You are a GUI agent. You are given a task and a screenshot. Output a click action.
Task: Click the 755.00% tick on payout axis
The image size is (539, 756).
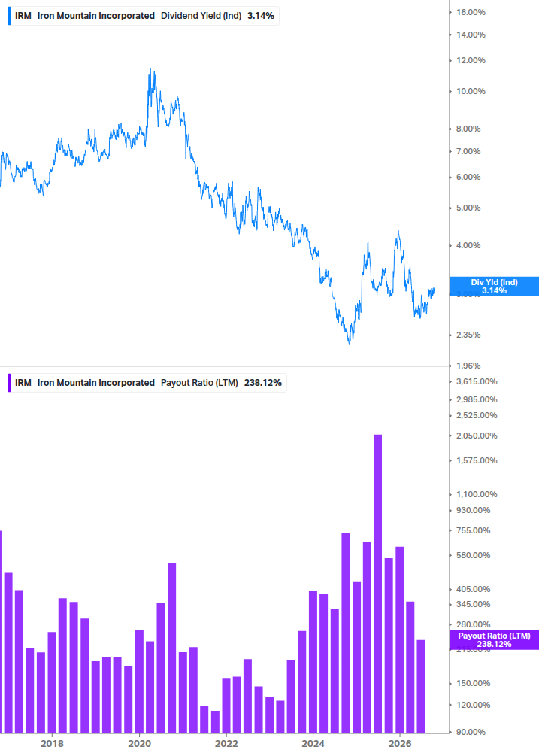pyautogui.click(x=473, y=530)
